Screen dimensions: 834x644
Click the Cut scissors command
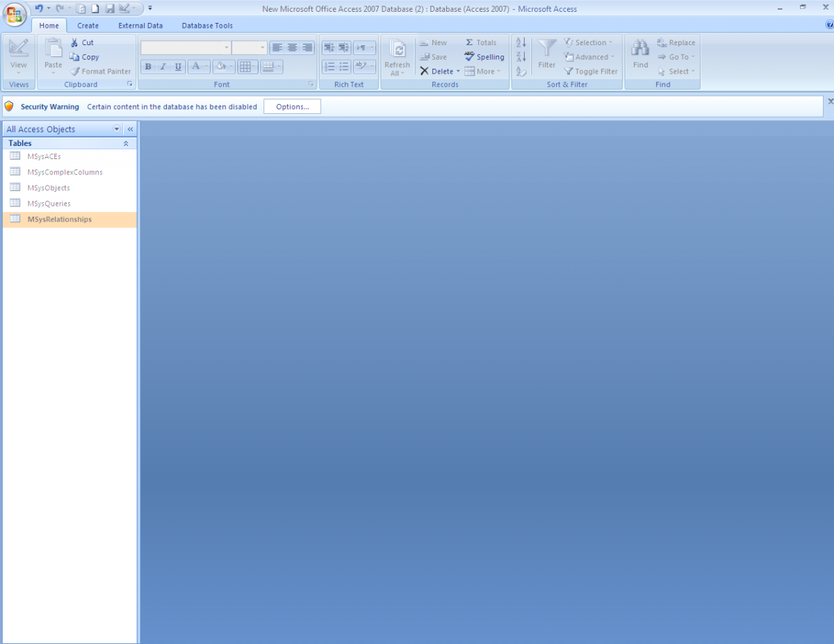[x=82, y=42]
